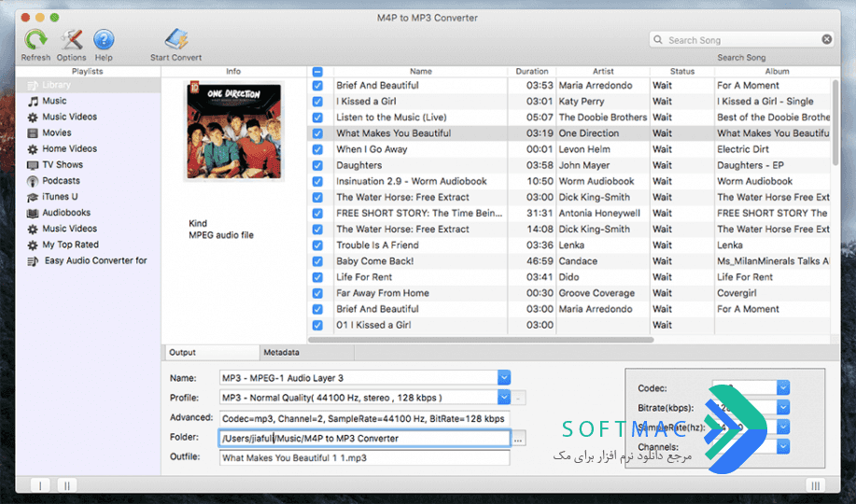This screenshot has width=856, height=504.
Task: Switch to the Metadata tab
Action: click(307, 352)
